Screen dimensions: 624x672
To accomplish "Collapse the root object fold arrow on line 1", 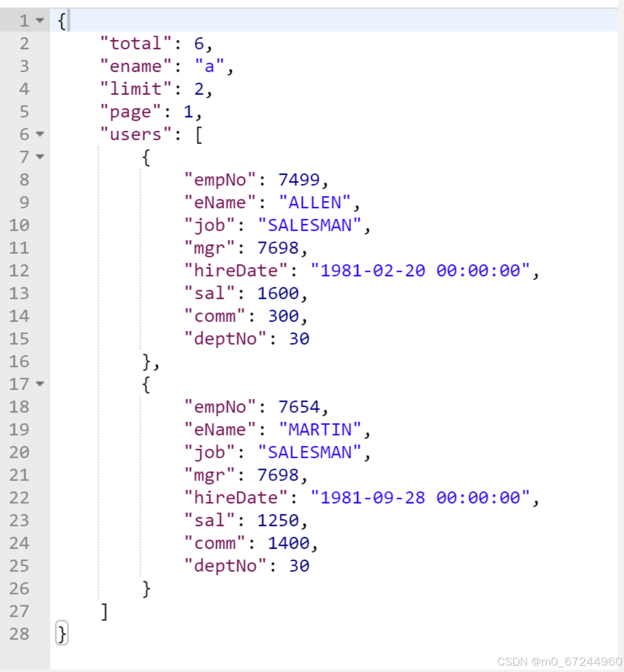I will pos(40,20).
